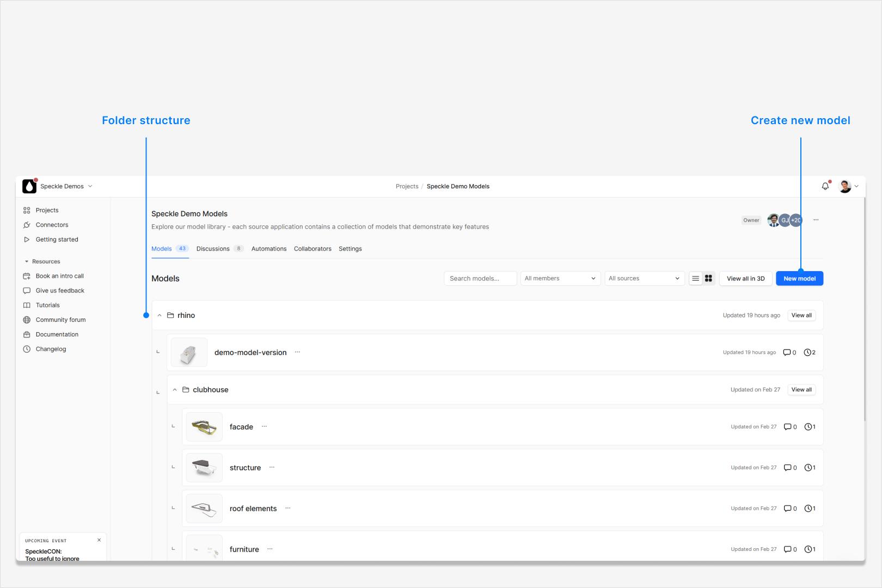The width and height of the screenshot is (882, 588).
Task: Click the New model button
Action: point(799,278)
